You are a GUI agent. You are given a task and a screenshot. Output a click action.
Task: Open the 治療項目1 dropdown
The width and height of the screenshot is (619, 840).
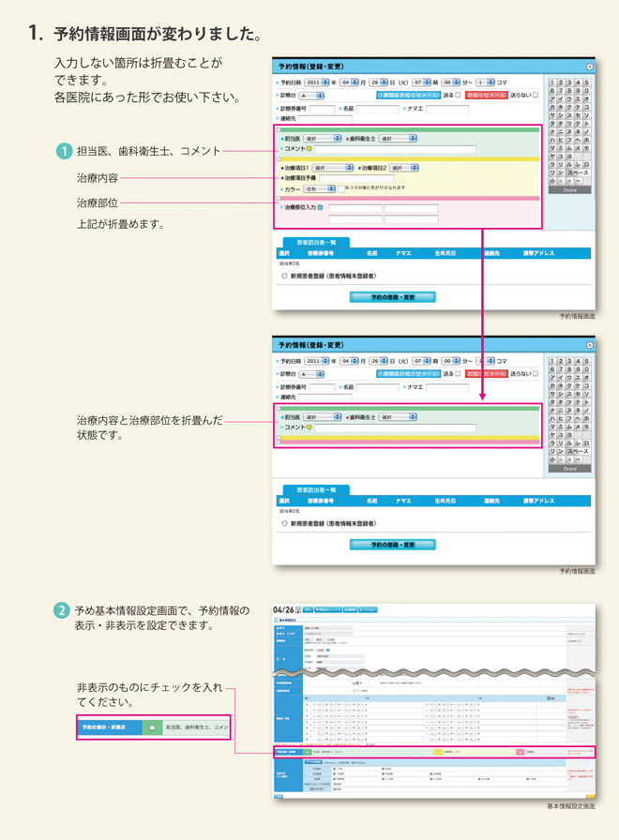click(333, 168)
